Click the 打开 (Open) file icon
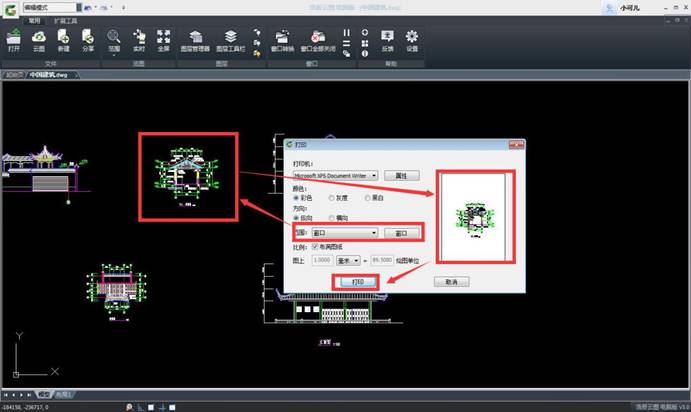 tap(14, 39)
